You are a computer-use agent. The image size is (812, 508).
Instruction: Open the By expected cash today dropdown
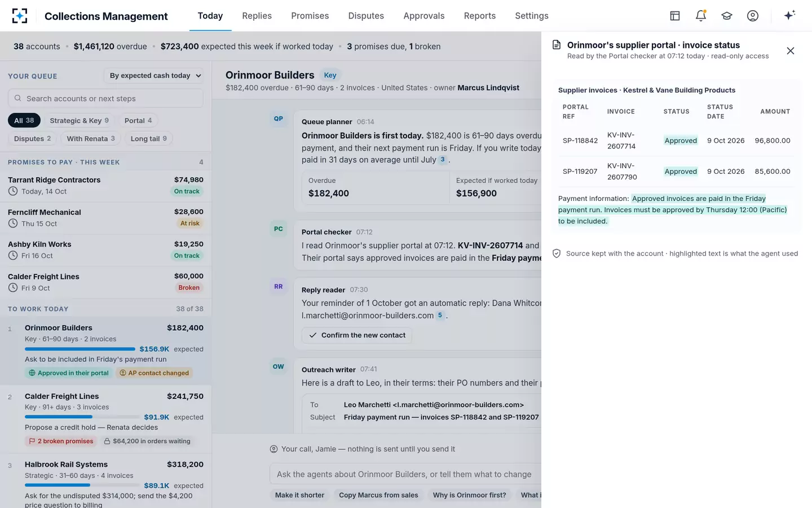pos(154,76)
